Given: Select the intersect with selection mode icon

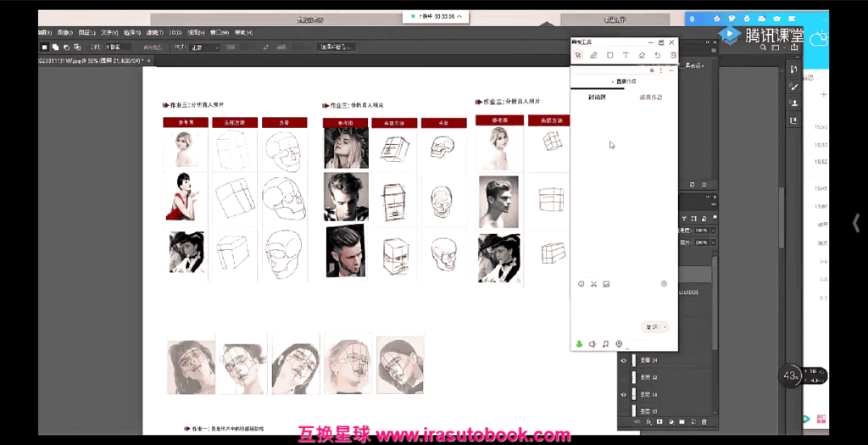Looking at the screenshot, I should 77,47.
